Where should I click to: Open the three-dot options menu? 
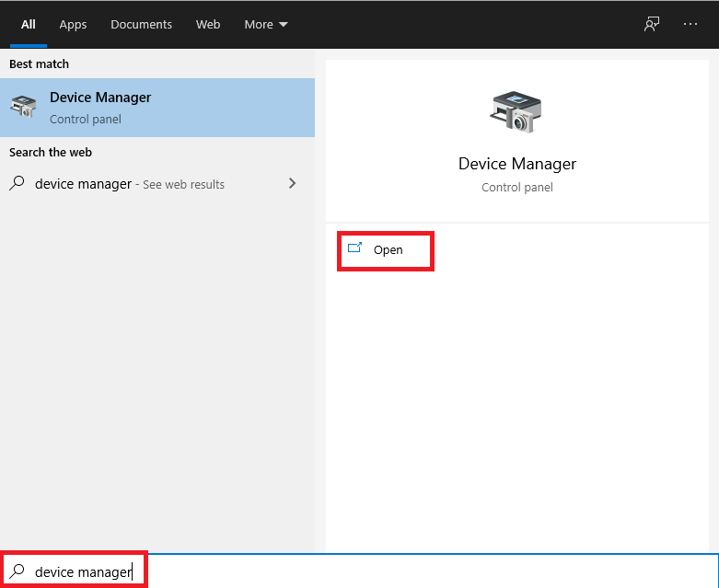690,25
